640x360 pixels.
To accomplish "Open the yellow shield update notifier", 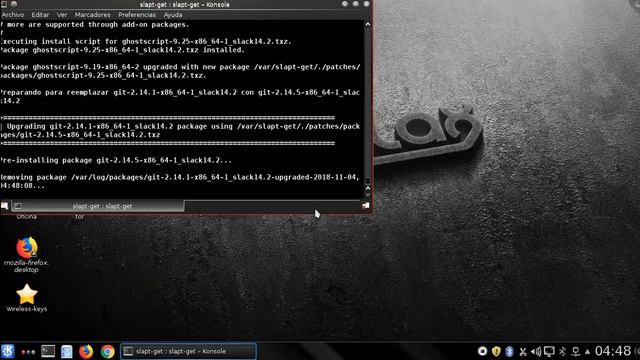I will click(496, 351).
